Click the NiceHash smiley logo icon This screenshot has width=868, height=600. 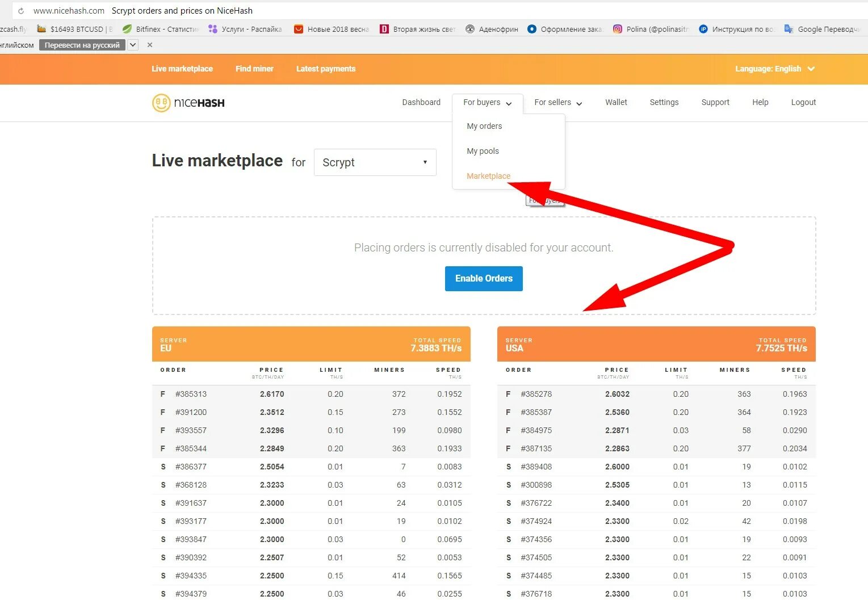tap(161, 103)
